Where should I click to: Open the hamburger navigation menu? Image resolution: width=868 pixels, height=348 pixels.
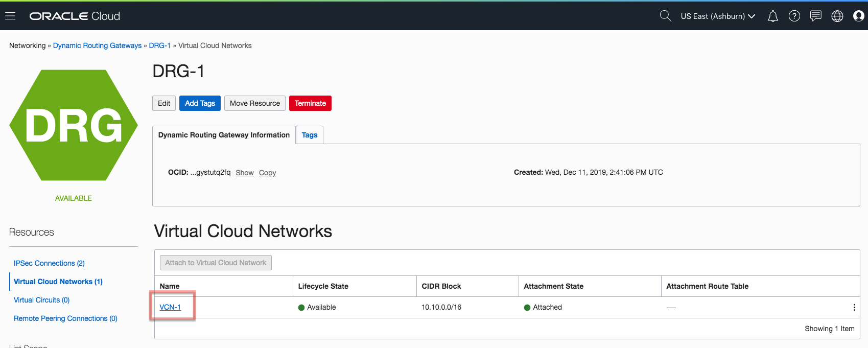[10, 16]
